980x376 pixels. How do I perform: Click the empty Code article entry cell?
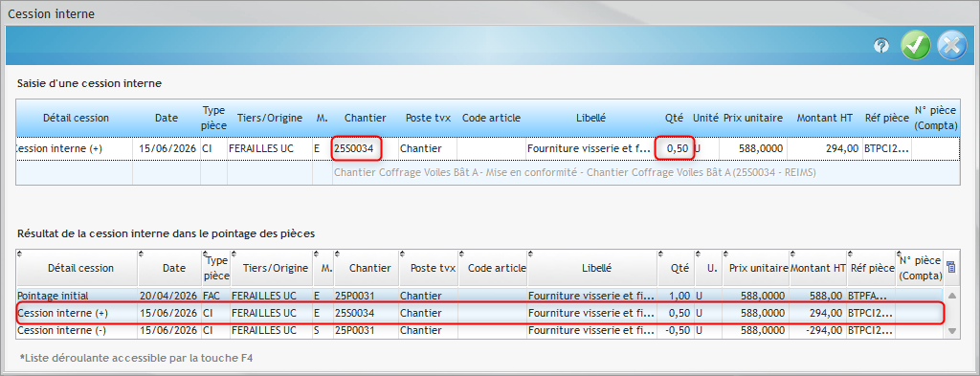tap(491, 148)
